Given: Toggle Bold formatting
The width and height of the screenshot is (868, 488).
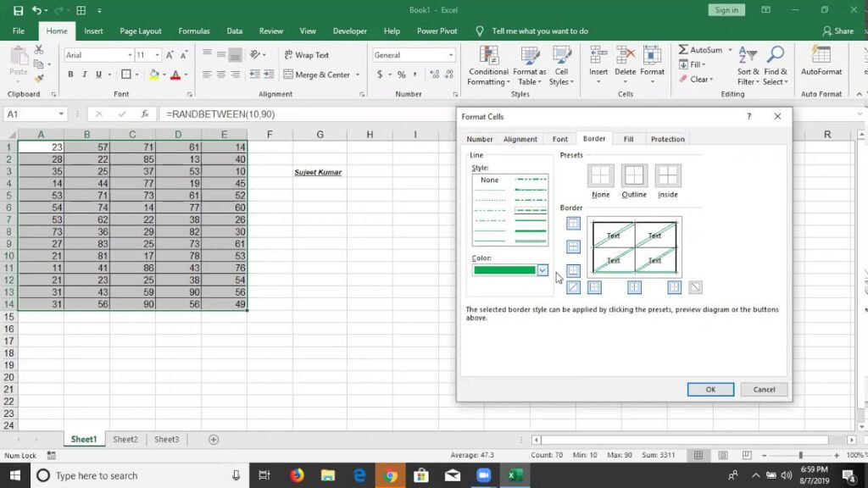Looking at the screenshot, I should tap(70, 75).
